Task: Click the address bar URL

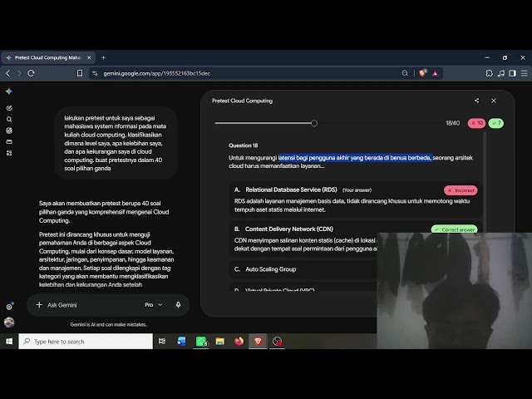Action: click(x=157, y=73)
